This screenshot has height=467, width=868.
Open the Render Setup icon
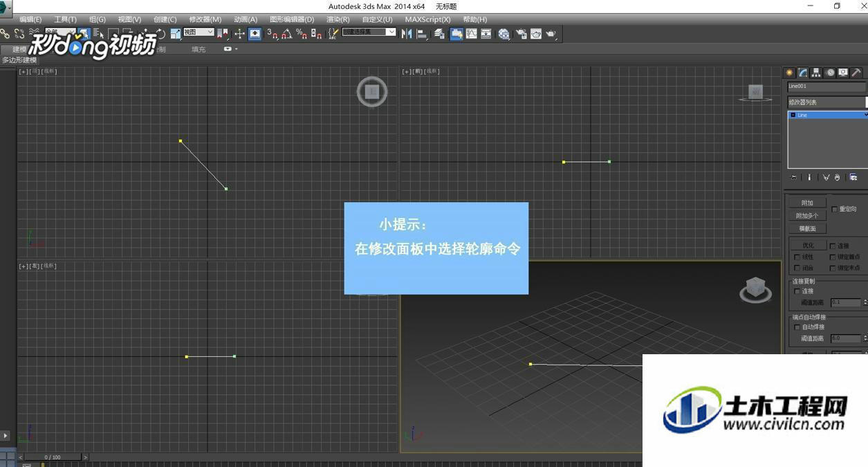(x=521, y=33)
